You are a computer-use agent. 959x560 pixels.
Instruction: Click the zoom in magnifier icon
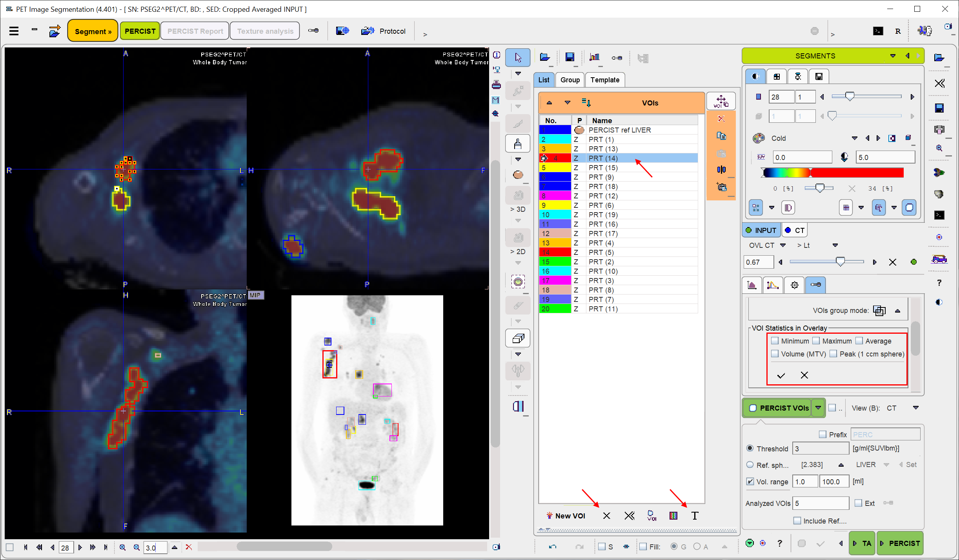coord(122,547)
